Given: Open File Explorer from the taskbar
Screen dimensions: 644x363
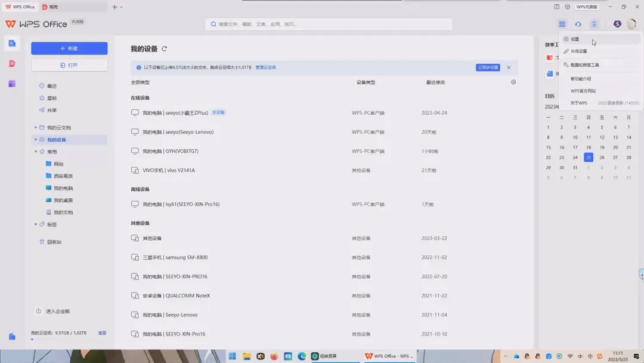Looking at the screenshot, I should tap(246, 356).
